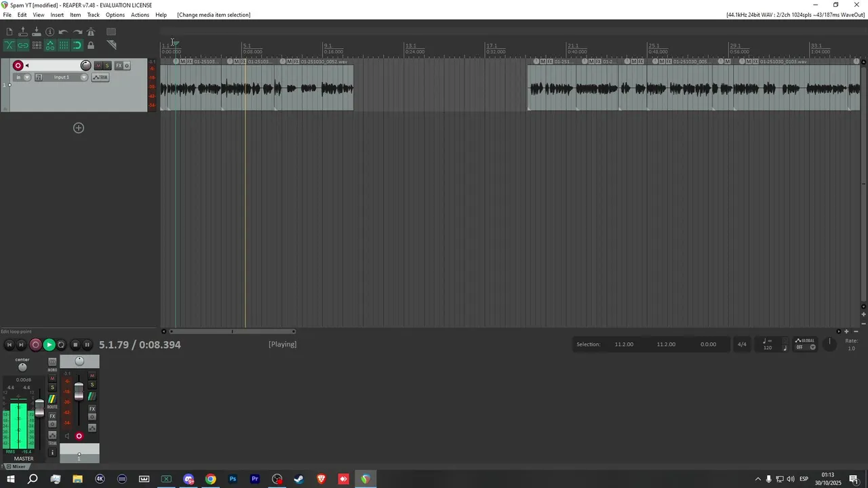Open Project Settings info icon
Screen dimensions: 868x488
pos(50,32)
